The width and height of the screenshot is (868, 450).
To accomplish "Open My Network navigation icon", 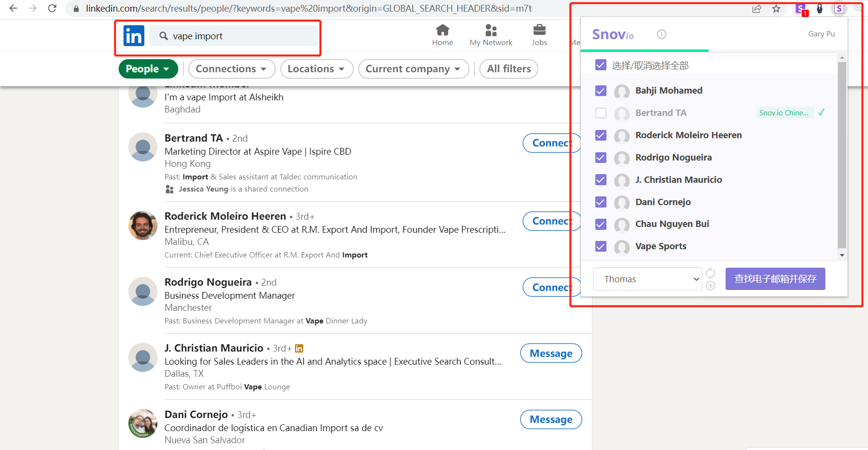I will point(491,35).
